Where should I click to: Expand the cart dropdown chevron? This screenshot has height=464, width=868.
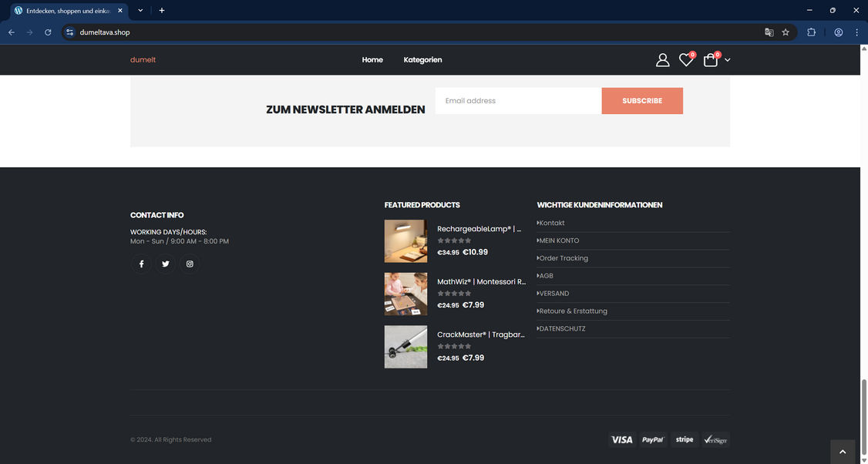[x=726, y=60]
